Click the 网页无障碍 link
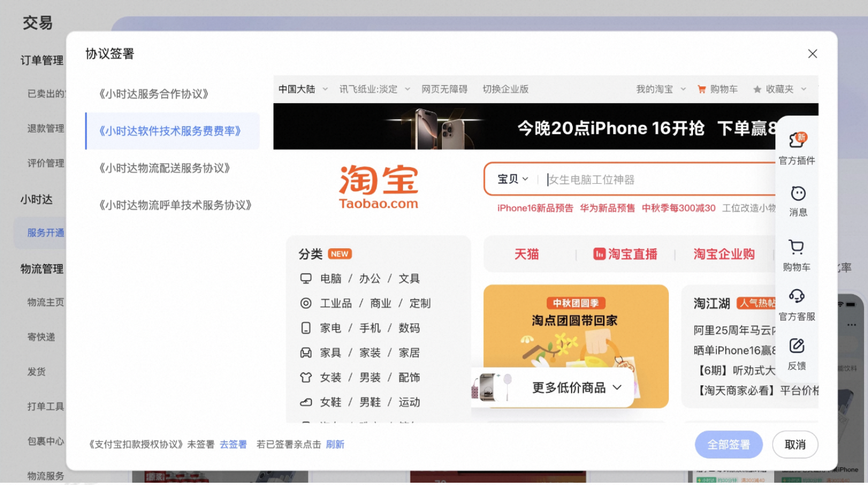The image size is (868, 485). (444, 89)
